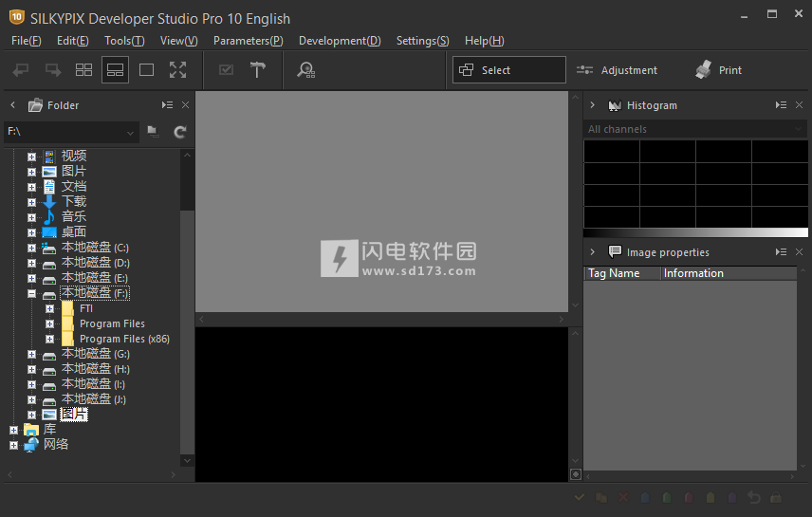Image resolution: width=812 pixels, height=517 pixels.
Task: Switch to single preview view mode
Action: pos(146,69)
